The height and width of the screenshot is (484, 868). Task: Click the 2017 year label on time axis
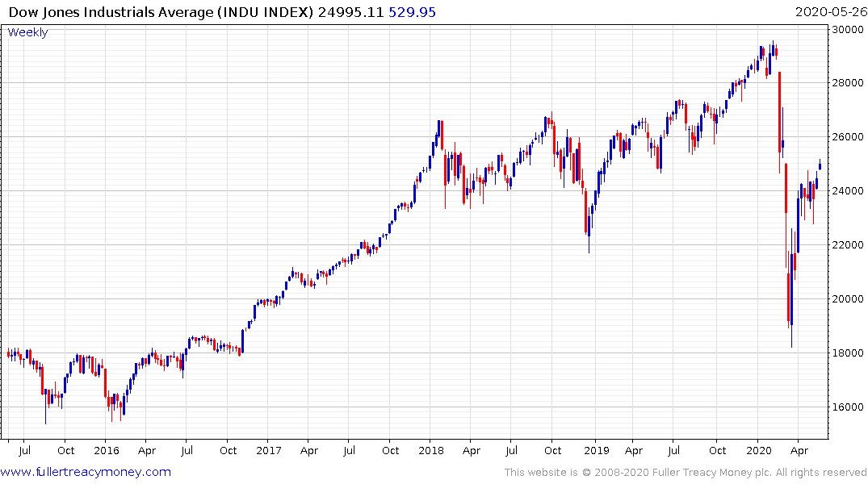pyautogui.click(x=269, y=450)
